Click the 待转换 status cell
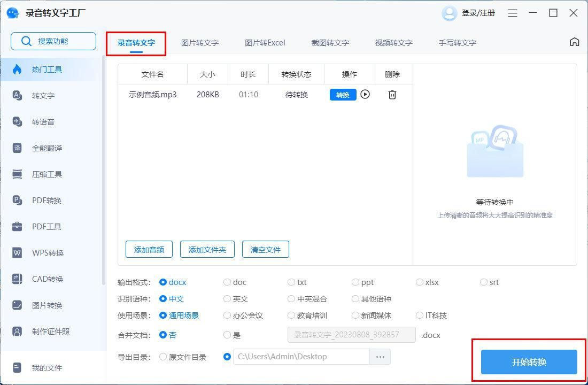The height and width of the screenshot is (385, 588). tap(296, 95)
